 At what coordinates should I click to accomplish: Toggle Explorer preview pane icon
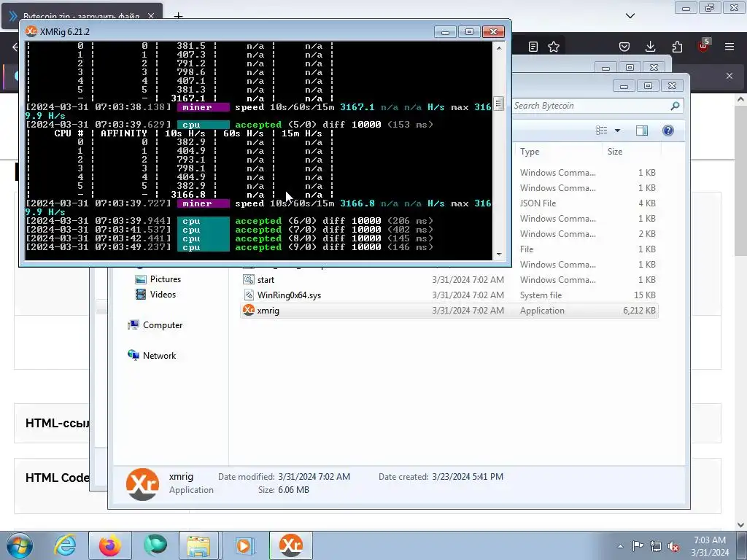pyautogui.click(x=642, y=131)
